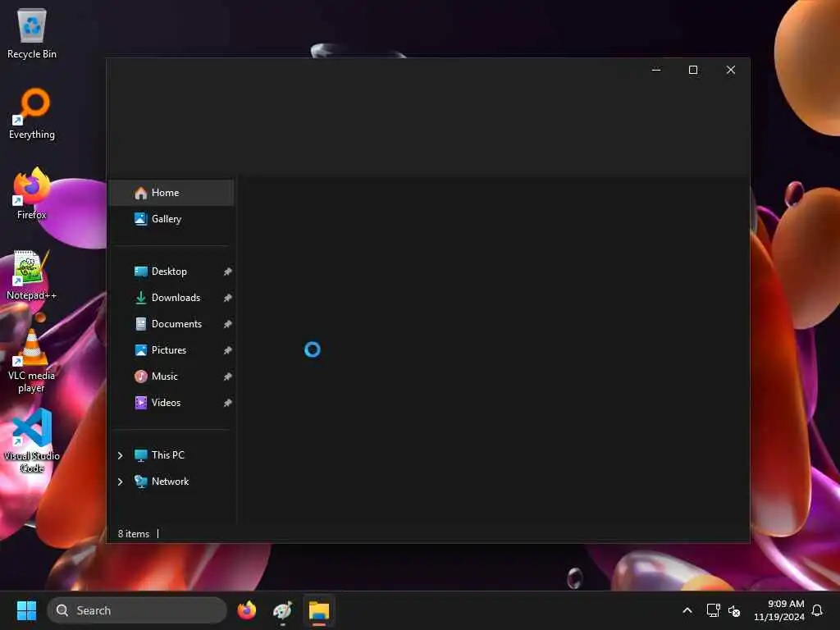This screenshot has height=630, width=840.
Task: Open the paint palette app on taskbar
Action: (x=282, y=610)
